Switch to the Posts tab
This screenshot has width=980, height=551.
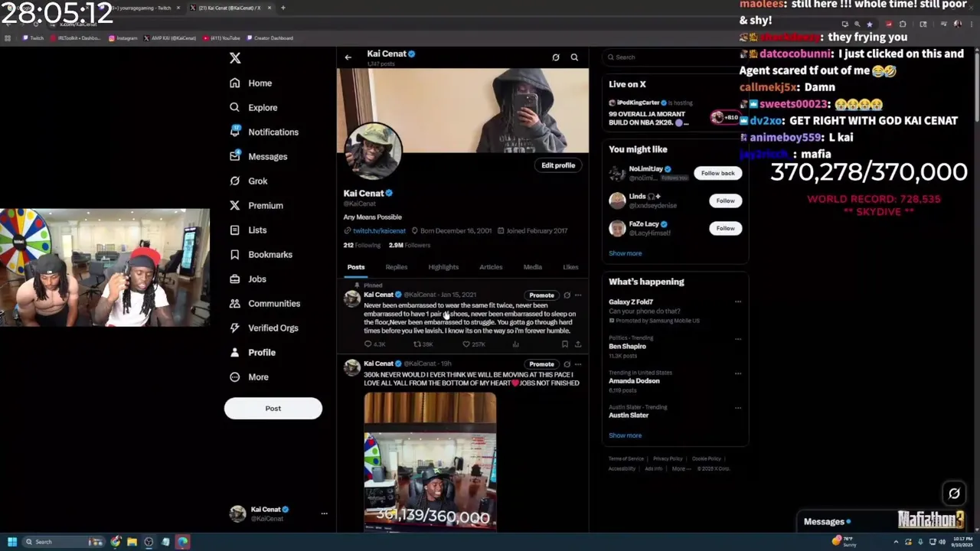(356, 267)
